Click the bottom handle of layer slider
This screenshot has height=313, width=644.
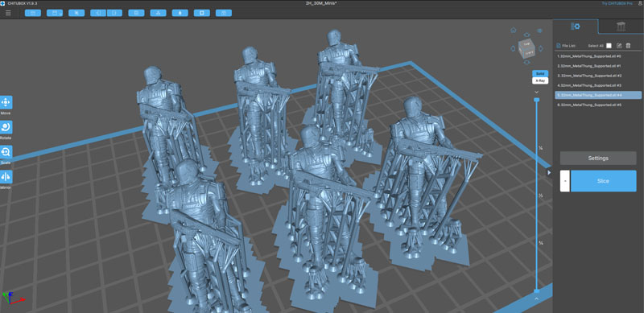click(536, 290)
